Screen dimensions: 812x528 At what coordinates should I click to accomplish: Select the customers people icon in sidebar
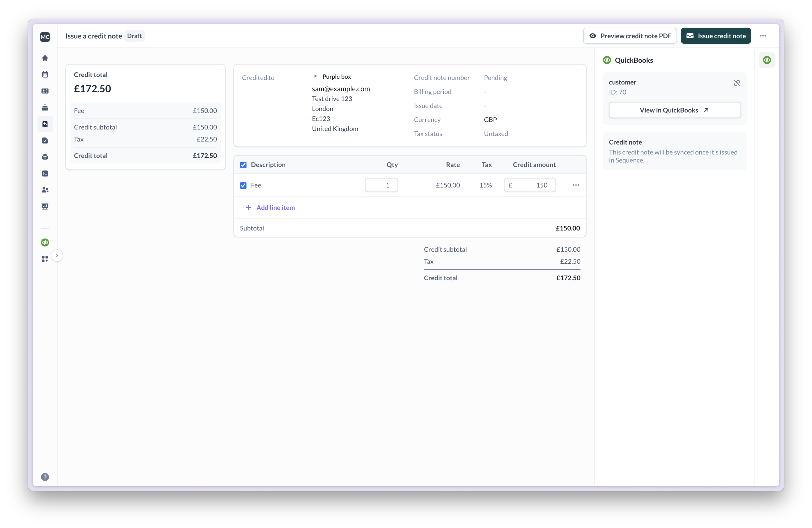tap(45, 190)
